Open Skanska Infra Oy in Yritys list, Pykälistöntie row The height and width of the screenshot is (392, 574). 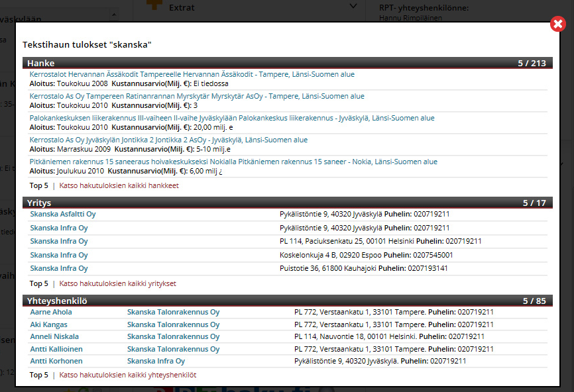[x=59, y=228]
